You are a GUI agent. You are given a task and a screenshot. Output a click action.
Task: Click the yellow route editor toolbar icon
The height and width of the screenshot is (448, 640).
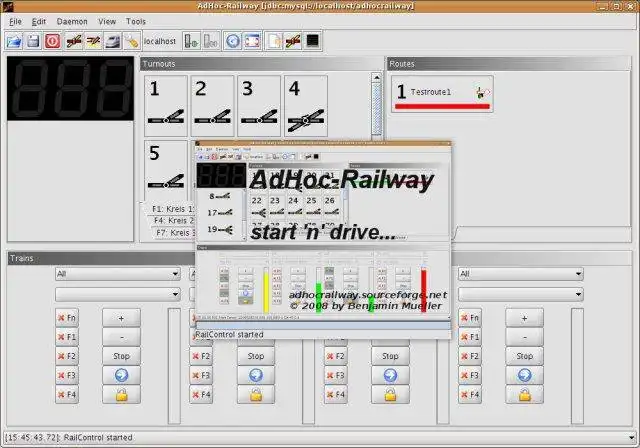93,41
